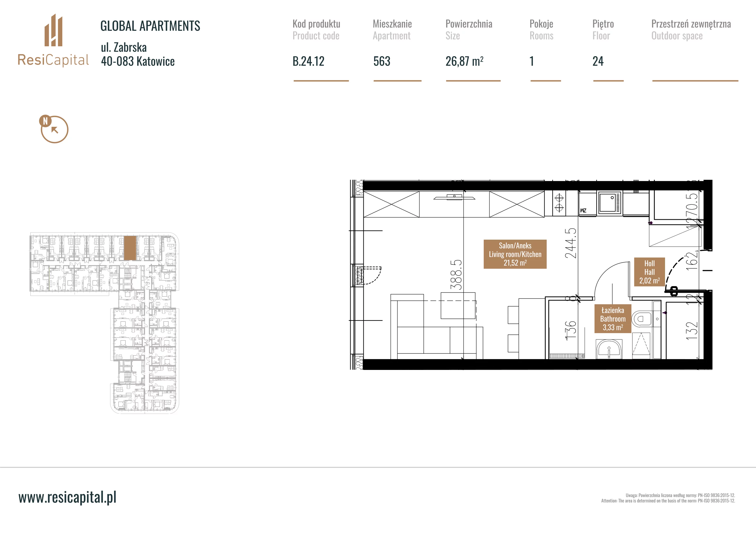Click the 'Attention: The area' note
Image resolution: width=756 pixels, height=534 pixels.
click(668, 501)
